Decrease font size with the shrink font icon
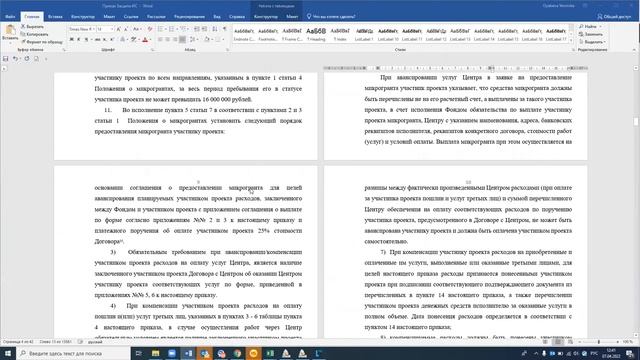Screen dimensions: 640x360 [x=126, y=29]
